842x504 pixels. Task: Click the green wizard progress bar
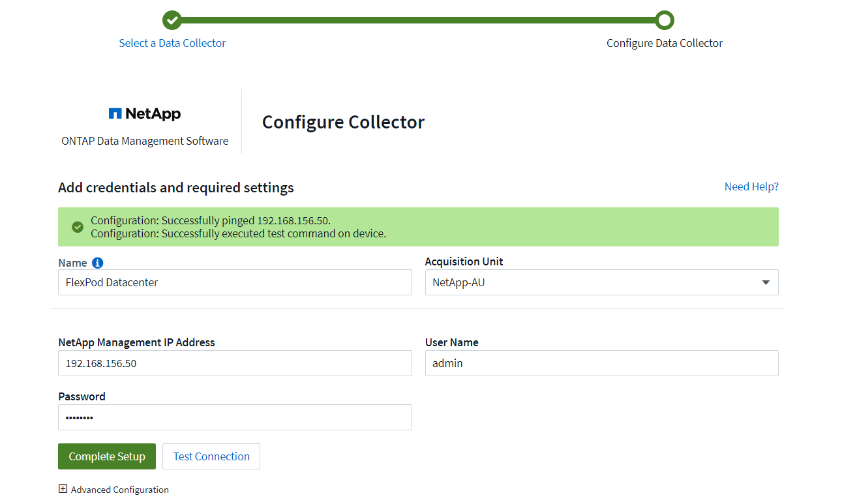(x=417, y=20)
